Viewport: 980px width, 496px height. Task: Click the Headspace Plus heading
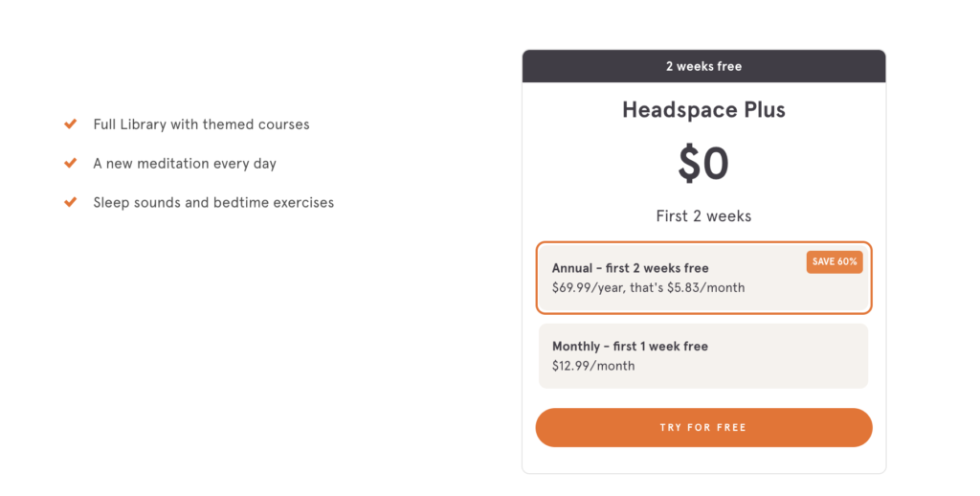point(703,110)
